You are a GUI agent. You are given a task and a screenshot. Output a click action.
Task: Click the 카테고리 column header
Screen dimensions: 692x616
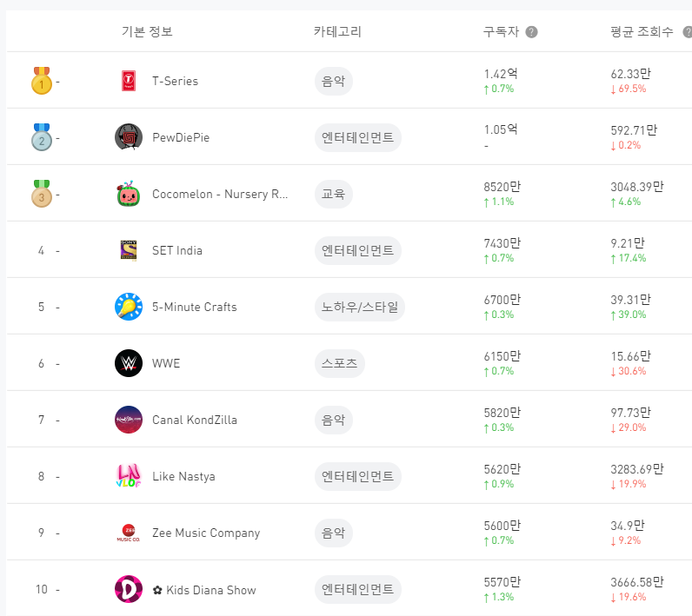coord(337,32)
